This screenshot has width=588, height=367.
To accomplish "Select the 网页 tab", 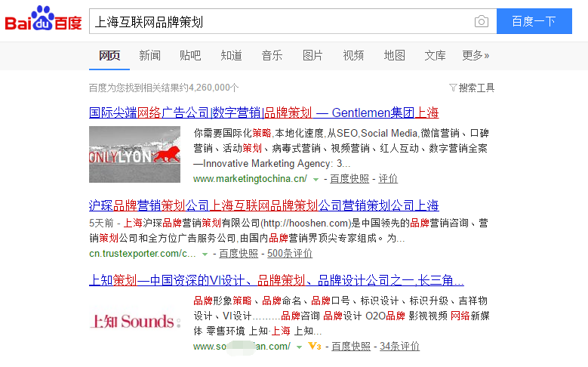I will coord(109,56).
